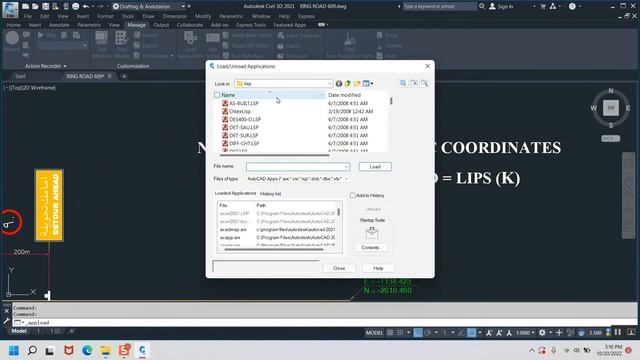Open the Help question mark icon
The image size is (640, 360).
[x=572, y=6]
